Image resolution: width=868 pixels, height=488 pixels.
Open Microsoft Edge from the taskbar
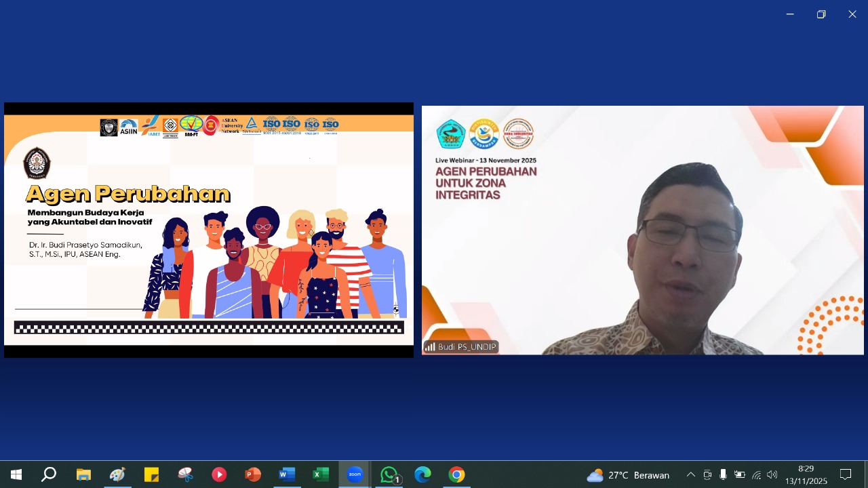click(x=423, y=474)
